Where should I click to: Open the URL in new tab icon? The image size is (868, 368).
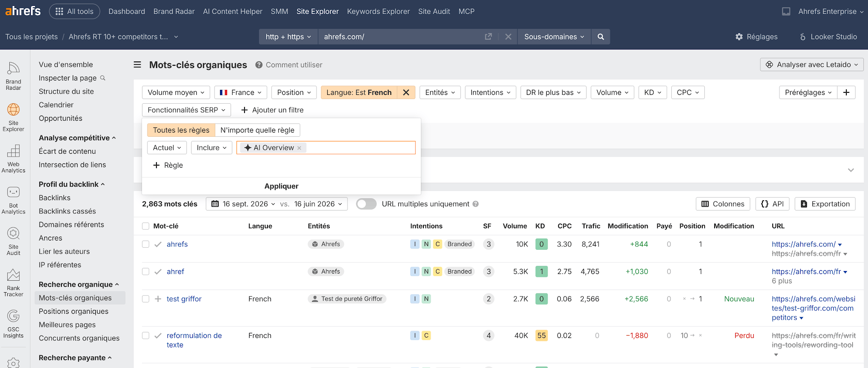pyautogui.click(x=488, y=37)
